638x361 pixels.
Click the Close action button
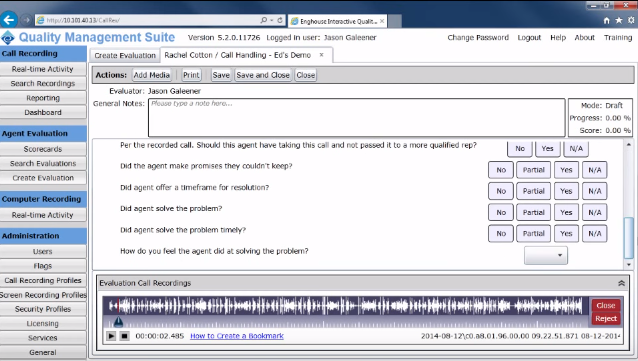306,75
